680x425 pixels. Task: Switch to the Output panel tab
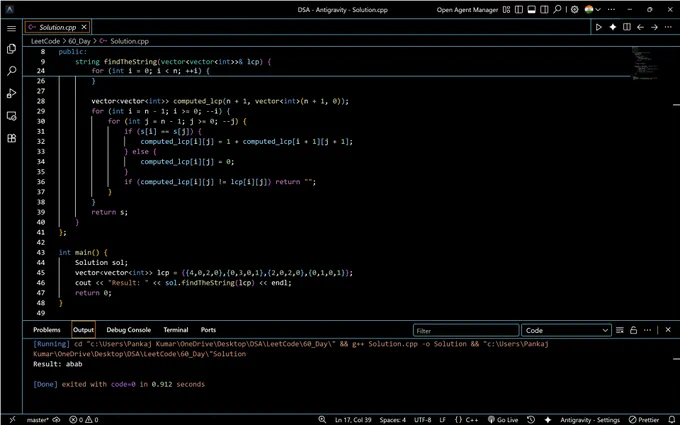[83, 330]
